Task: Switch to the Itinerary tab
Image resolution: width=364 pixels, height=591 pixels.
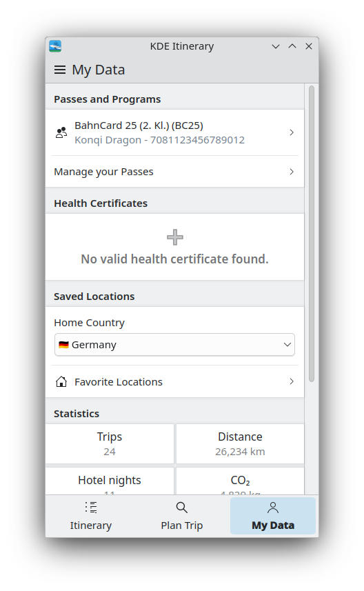Action: click(x=91, y=516)
